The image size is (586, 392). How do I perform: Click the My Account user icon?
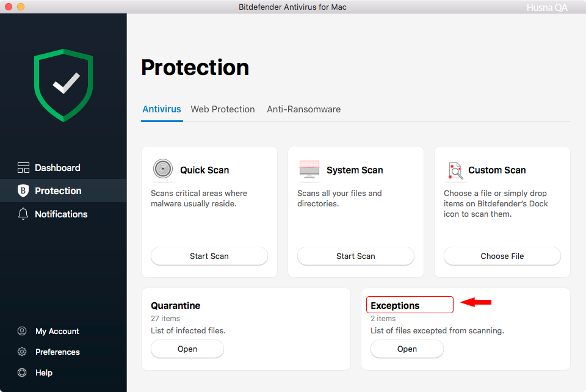pos(22,331)
